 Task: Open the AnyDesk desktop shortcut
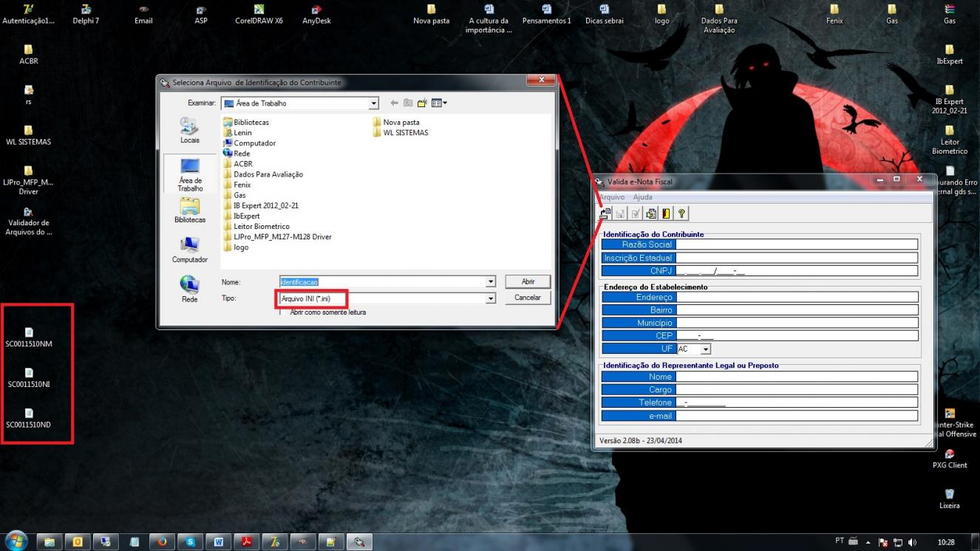click(x=316, y=13)
